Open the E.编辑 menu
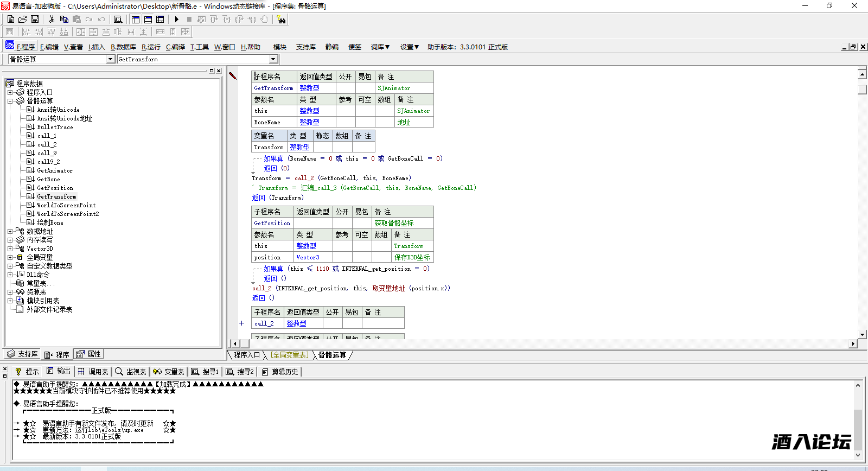The image size is (868, 471). 49,47
